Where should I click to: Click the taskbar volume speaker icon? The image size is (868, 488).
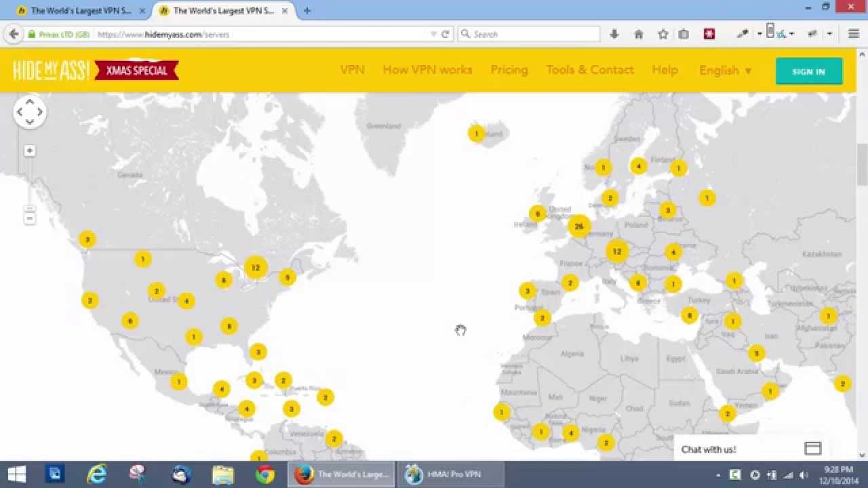click(x=804, y=474)
